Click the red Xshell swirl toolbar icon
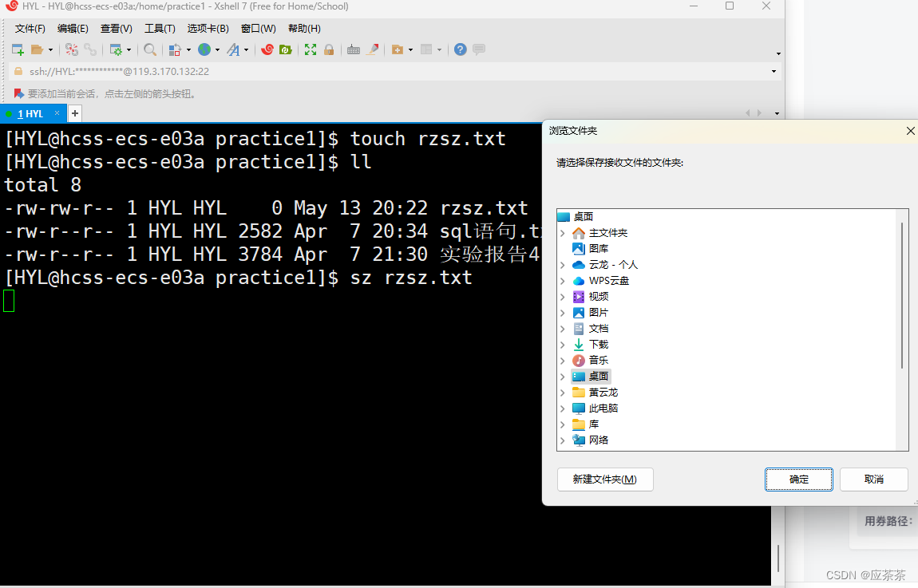 (x=268, y=49)
